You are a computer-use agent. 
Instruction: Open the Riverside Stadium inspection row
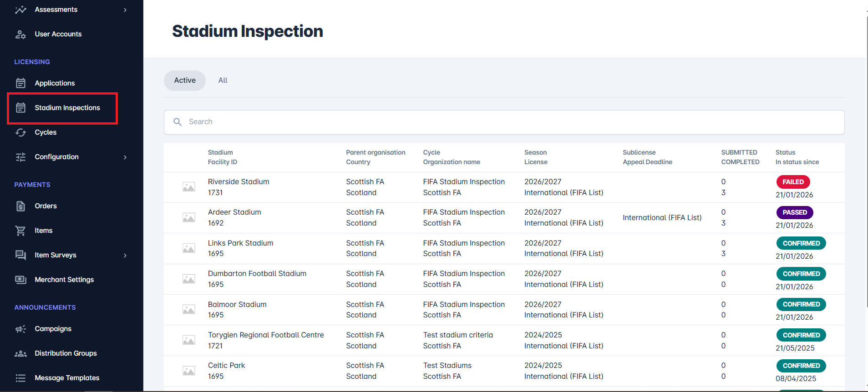[x=239, y=182]
